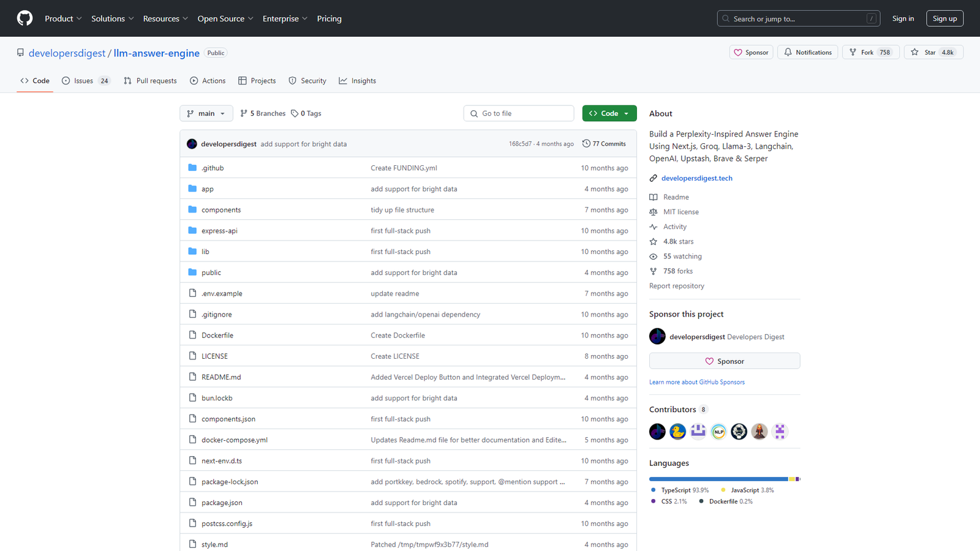Expand the Solutions menu
Screen dimensions: 980x551
pyautogui.click(x=112, y=18)
